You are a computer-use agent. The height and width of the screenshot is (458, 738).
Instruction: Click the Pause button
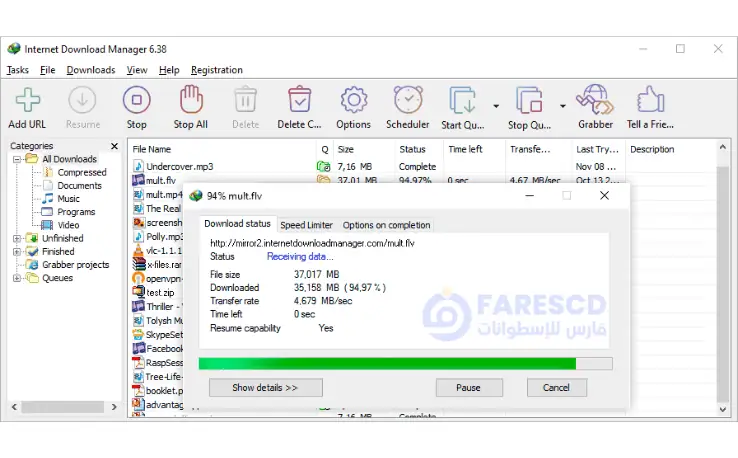coord(468,387)
